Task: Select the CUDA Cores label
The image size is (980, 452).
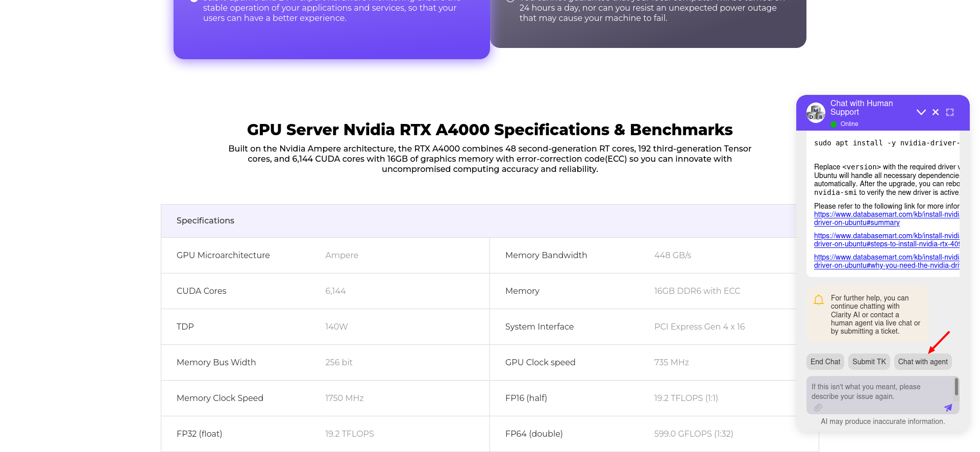Action: point(202,291)
